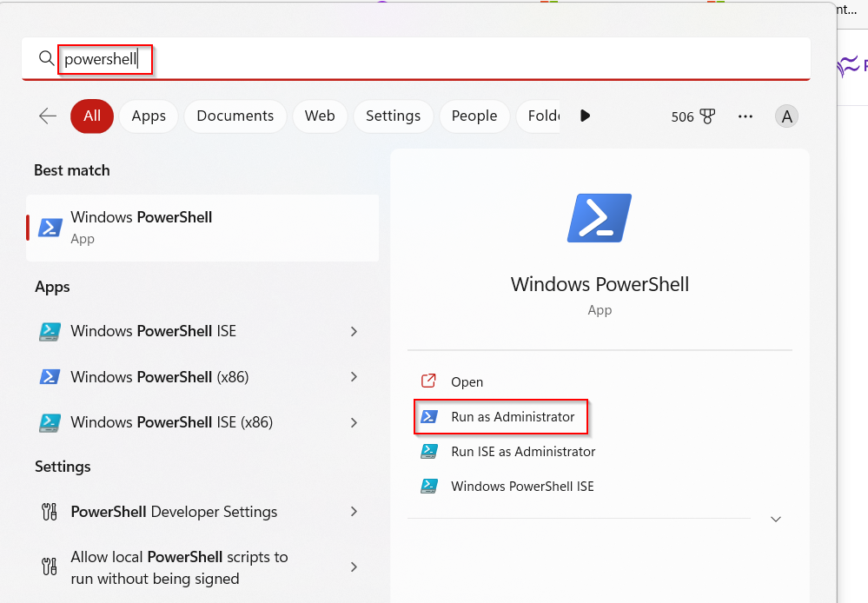Switch to the Folders filter tab
The width and height of the screenshot is (868, 603).
click(538, 116)
